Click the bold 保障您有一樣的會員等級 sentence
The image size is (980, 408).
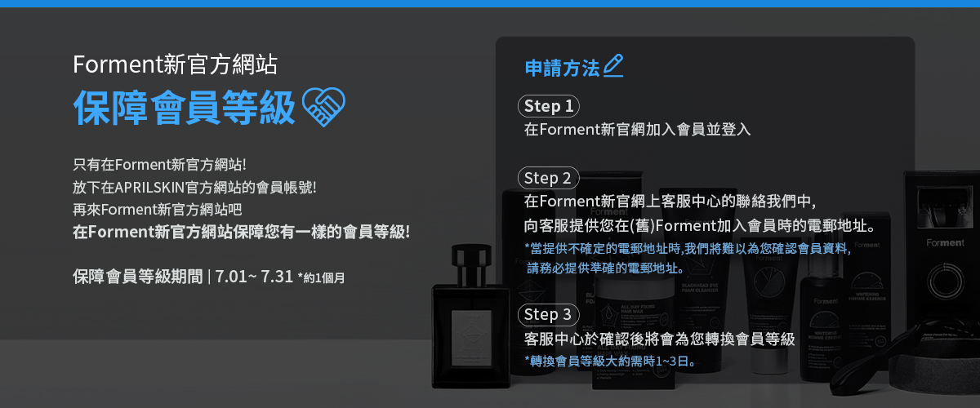(241, 232)
